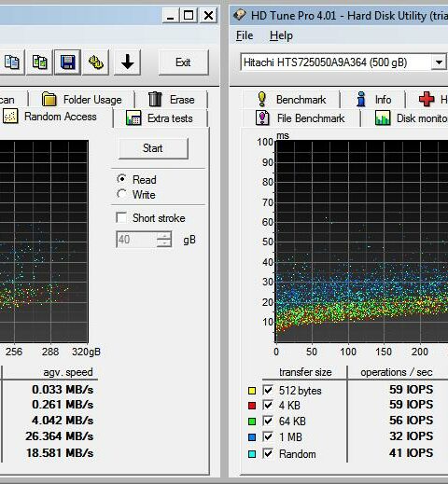The width and height of the screenshot is (448, 484).
Task: Select the Write radio button
Action: click(121, 194)
